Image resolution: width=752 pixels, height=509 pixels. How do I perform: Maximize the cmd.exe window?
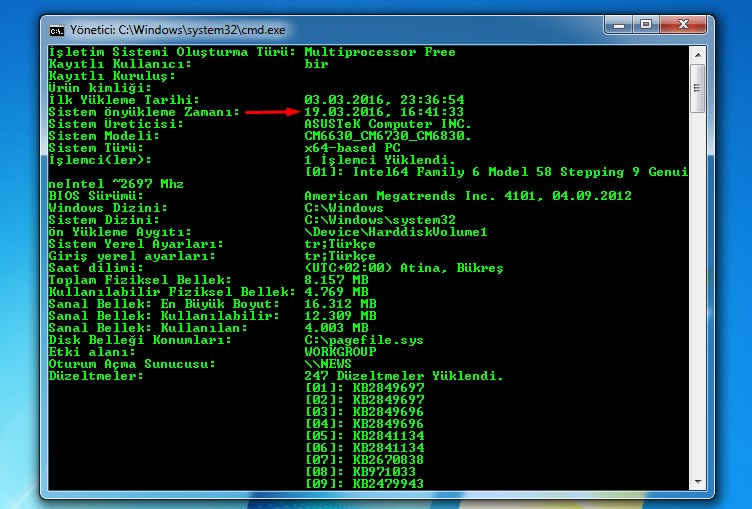coord(646,25)
